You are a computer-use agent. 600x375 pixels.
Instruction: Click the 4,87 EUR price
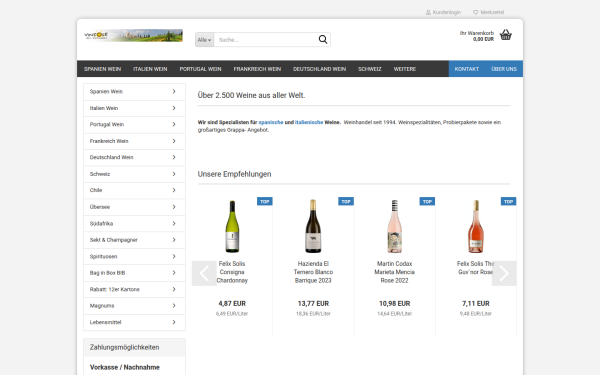[232, 303]
